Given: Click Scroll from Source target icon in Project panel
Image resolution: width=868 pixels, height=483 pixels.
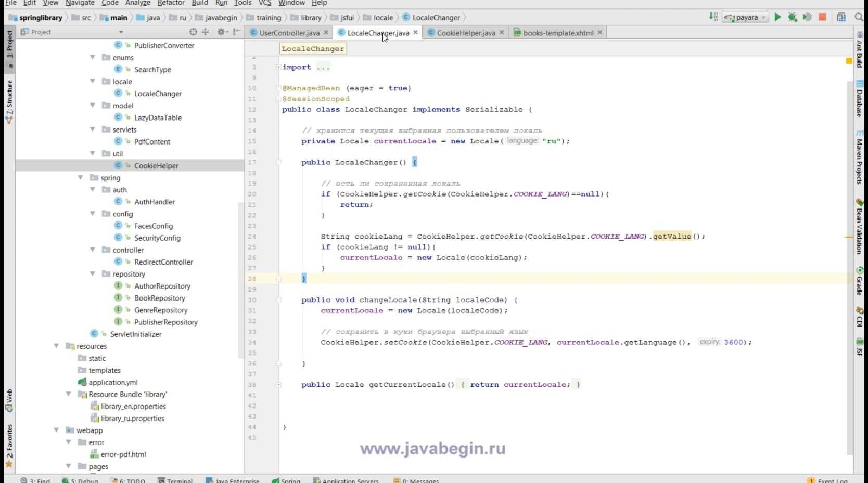Looking at the screenshot, I should click(x=193, y=32).
